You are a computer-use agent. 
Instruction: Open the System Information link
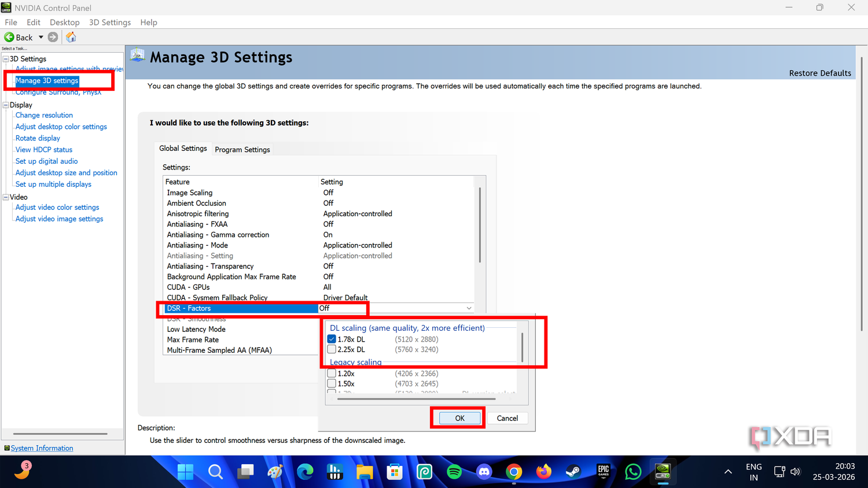point(42,448)
